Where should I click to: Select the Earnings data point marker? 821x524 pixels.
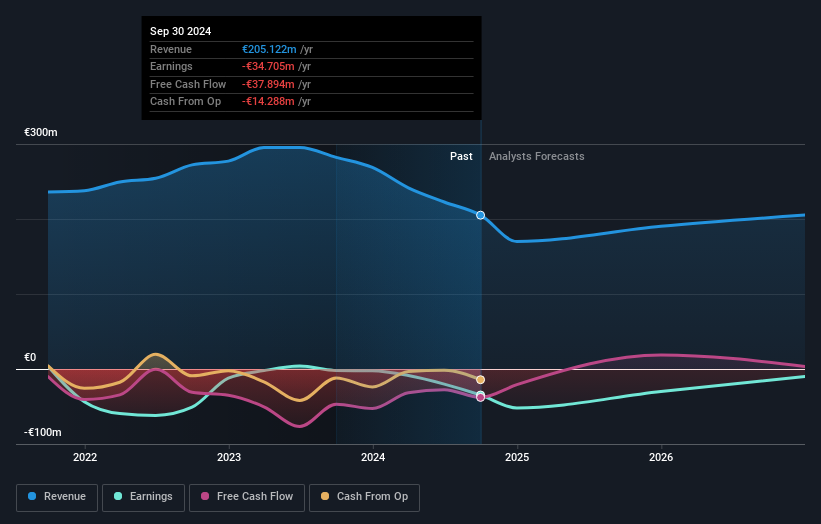pyautogui.click(x=481, y=394)
